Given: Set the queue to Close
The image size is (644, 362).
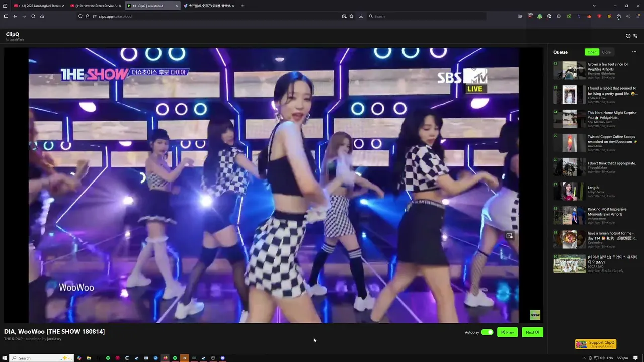Looking at the screenshot, I should point(606,52).
